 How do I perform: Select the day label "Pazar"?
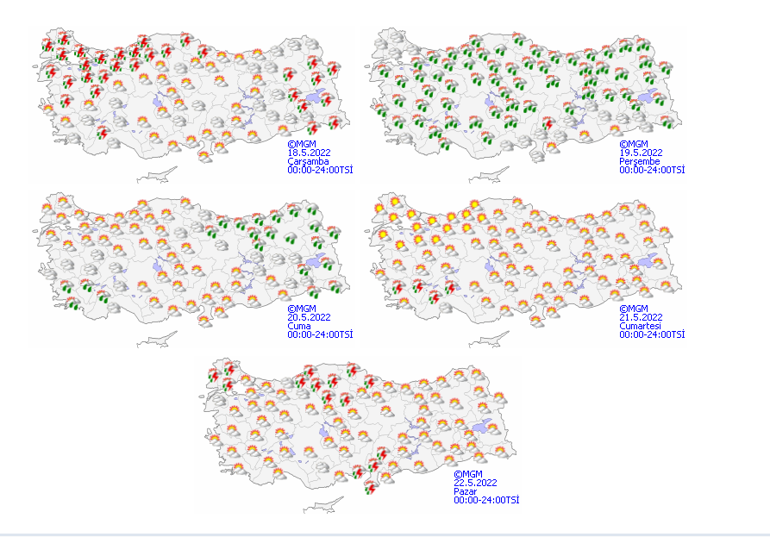tap(465, 491)
